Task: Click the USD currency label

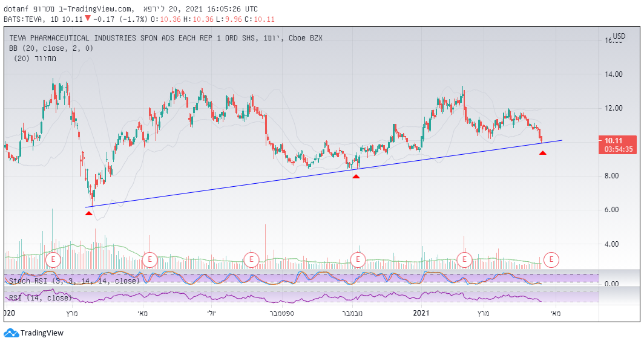Action: click(x=619, y=36)
